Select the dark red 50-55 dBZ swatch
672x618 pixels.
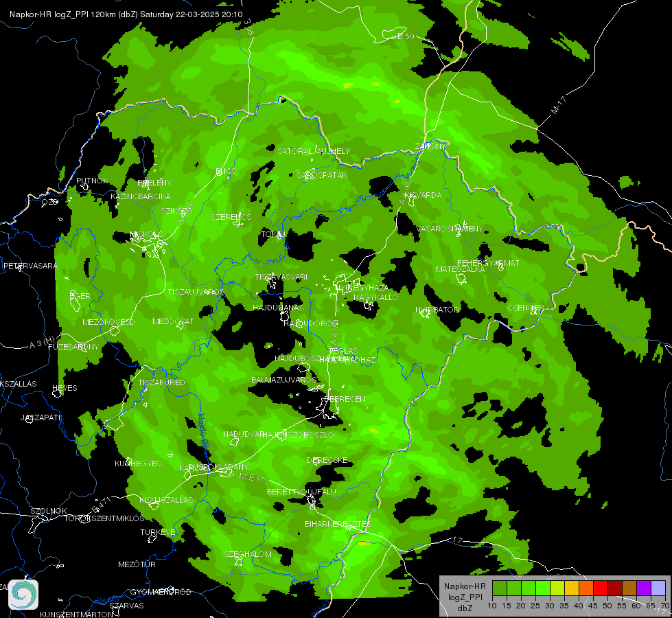615,588
